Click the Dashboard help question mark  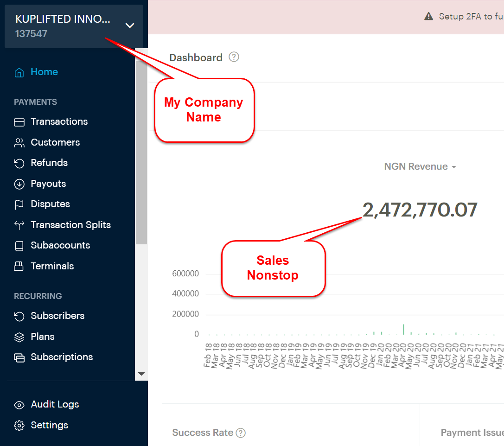tap(234, 57)
